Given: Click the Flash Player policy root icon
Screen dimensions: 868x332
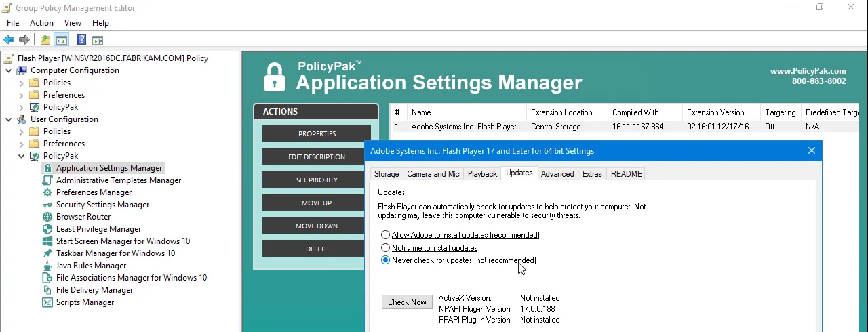Looking at the screenshot, I should click(9, 58).
